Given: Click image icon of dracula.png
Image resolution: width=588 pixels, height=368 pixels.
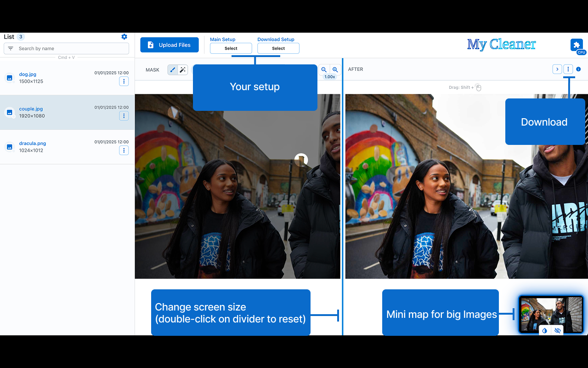Looking at the screenshot, I should pos(9,147).
